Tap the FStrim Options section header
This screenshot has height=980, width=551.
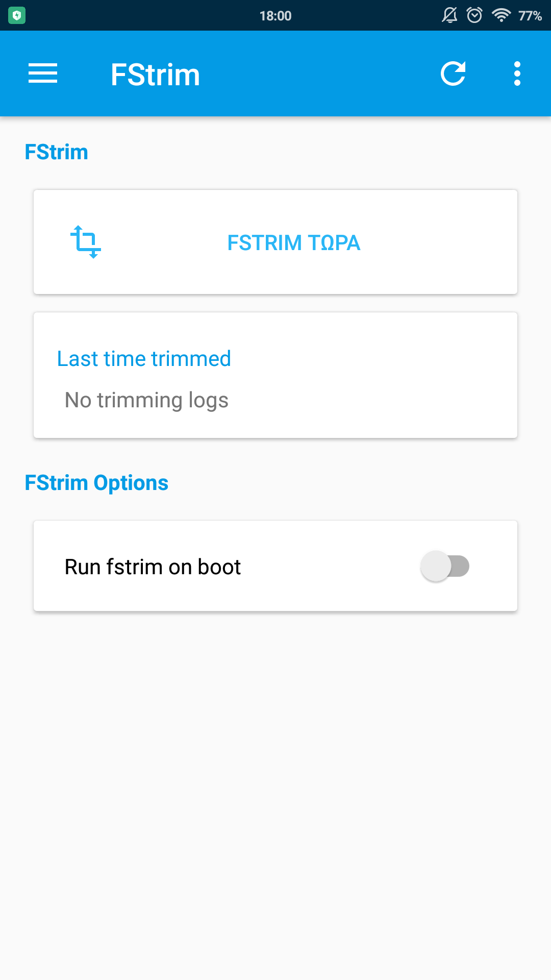96,483
